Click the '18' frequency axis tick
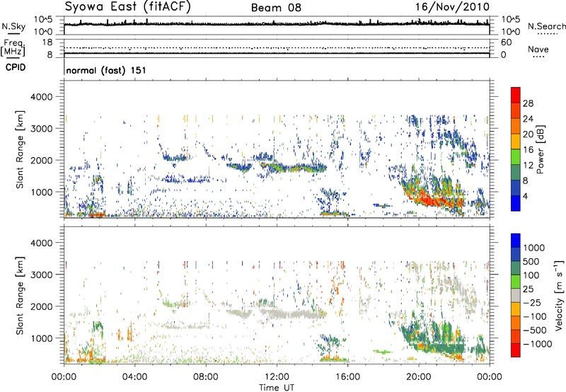 point(47,42)
